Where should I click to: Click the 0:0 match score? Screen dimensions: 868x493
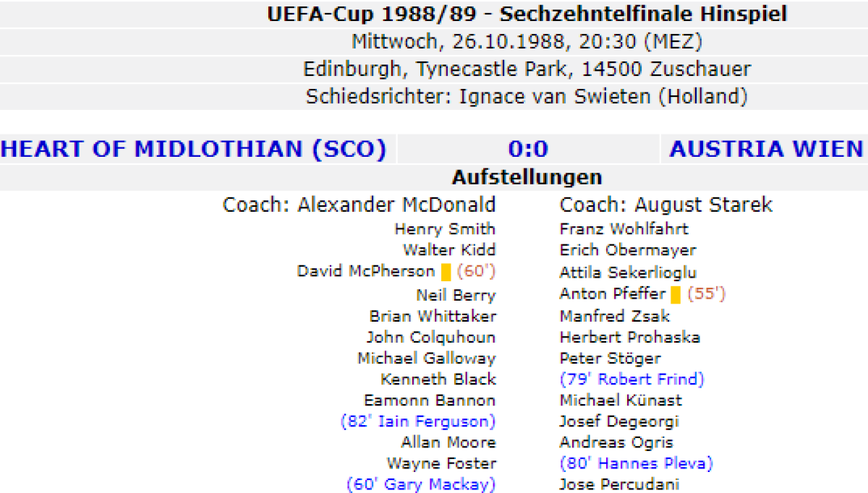point(528,150)
